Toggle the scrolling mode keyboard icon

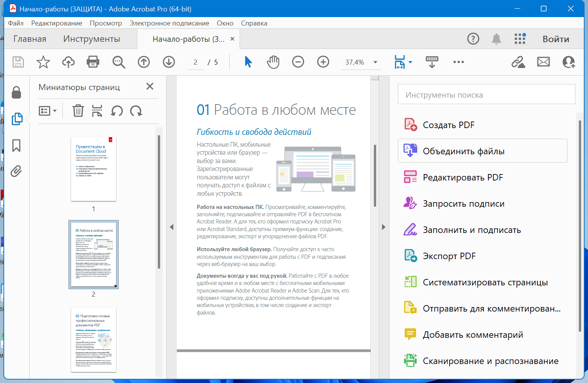tap(432, 62)
